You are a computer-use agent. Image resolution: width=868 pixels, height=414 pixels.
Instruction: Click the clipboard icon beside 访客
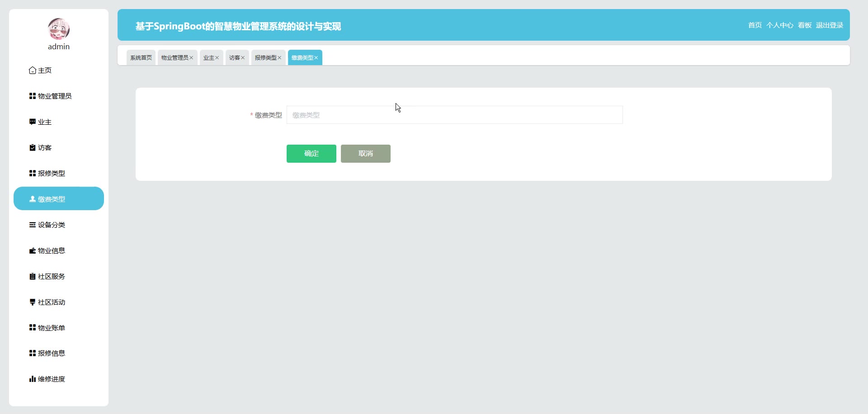pos(33,148)
